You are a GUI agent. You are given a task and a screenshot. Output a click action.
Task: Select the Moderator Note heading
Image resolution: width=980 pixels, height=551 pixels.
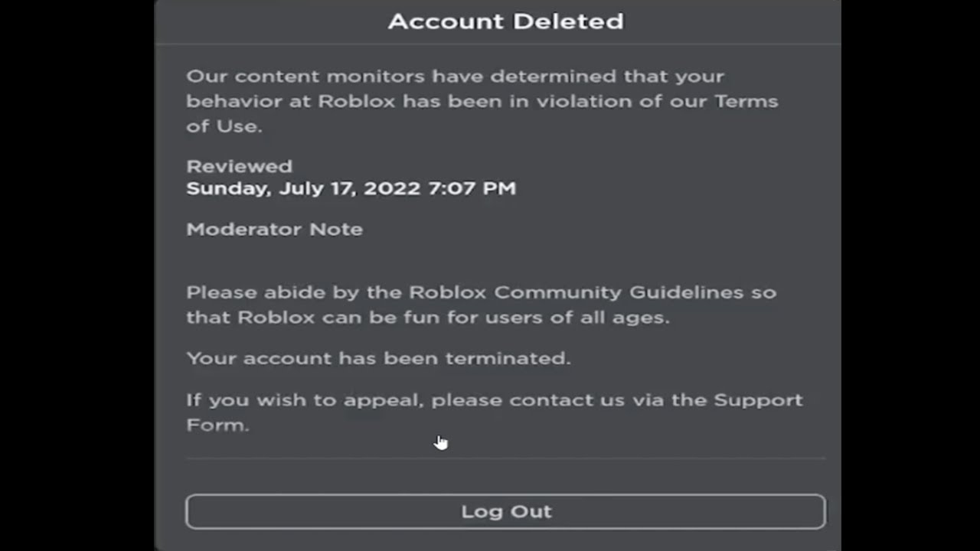(x=274, y=230)
